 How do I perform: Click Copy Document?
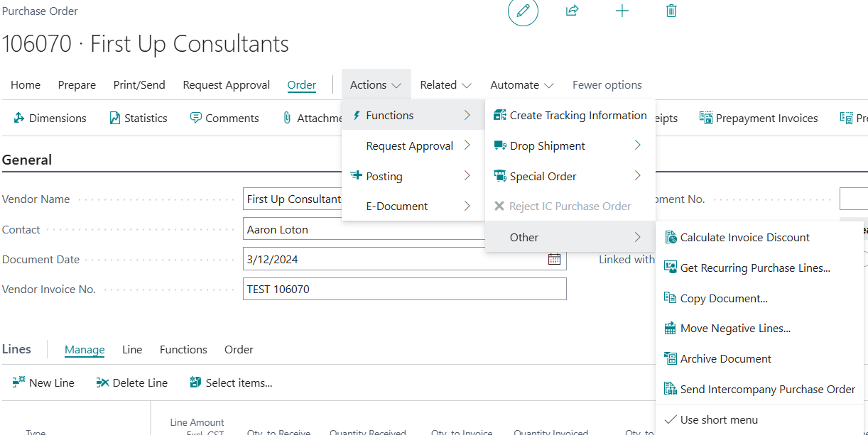(x=759, y=299)
